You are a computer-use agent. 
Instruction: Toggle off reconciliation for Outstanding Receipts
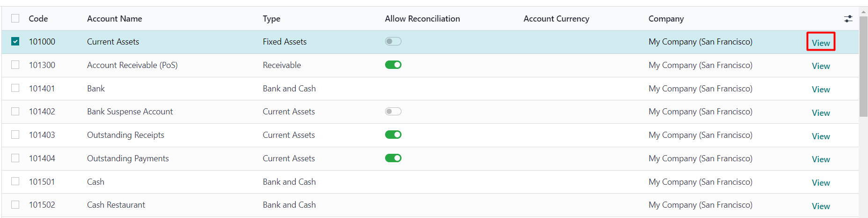coord(393,135)
